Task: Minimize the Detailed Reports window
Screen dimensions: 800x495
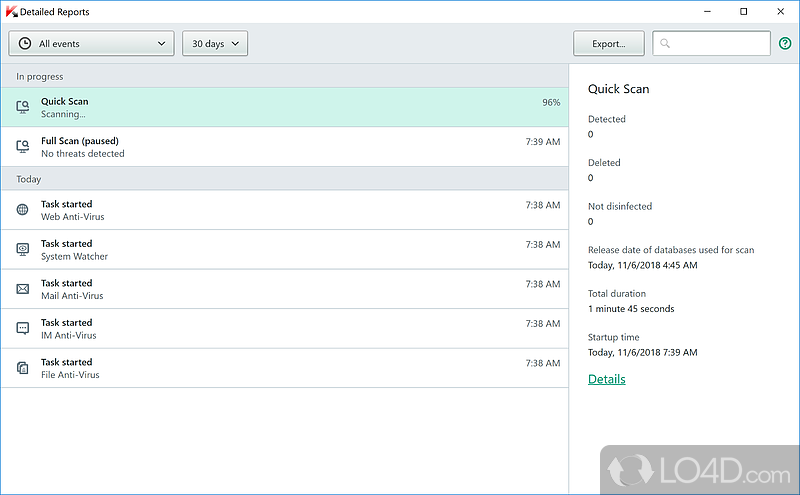Action: 707,11
